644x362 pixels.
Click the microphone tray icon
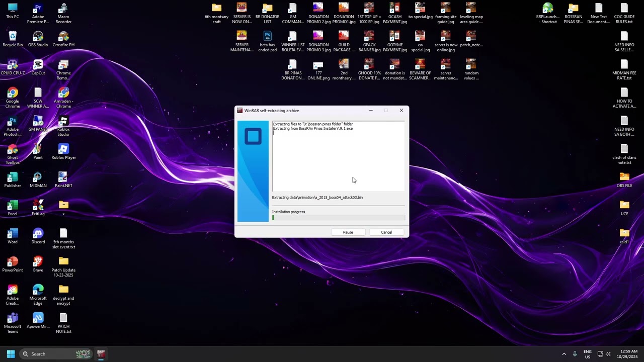coord(575,354)
